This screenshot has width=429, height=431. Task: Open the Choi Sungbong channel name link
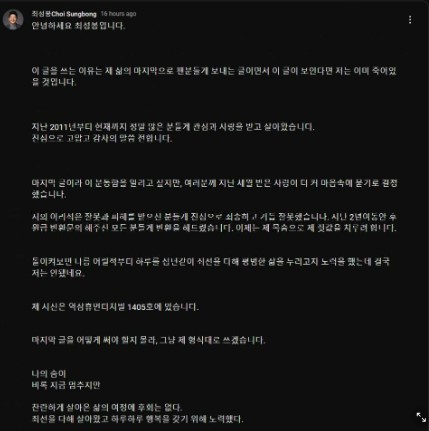(x=64, y=14)
